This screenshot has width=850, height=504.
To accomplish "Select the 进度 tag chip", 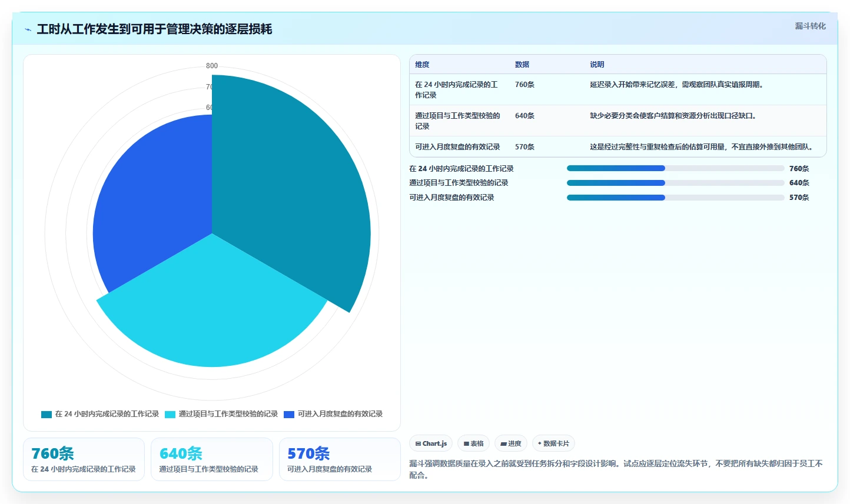I will 511,443.
